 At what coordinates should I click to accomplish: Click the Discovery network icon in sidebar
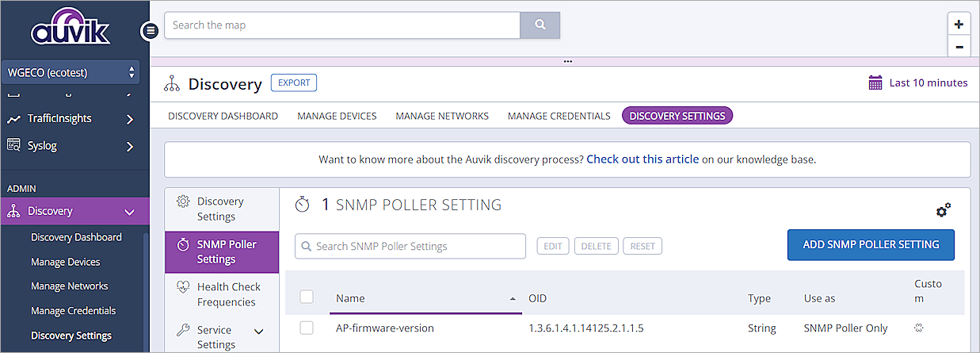13,211
